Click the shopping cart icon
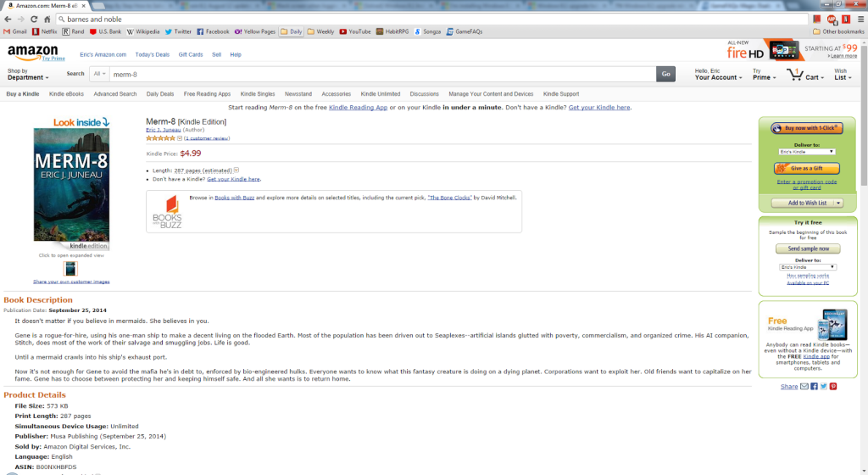Image resolution: width=868 pixels, height=475 pixels. [795, 75]
